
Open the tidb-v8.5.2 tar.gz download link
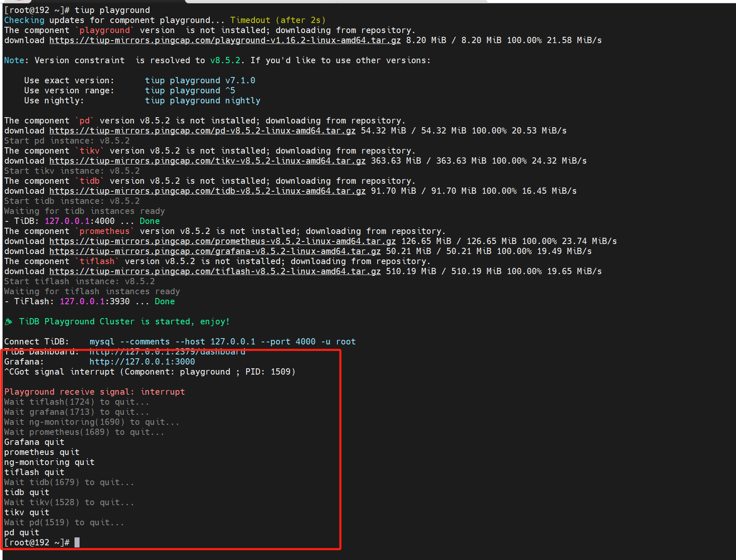tap(208, 191)
